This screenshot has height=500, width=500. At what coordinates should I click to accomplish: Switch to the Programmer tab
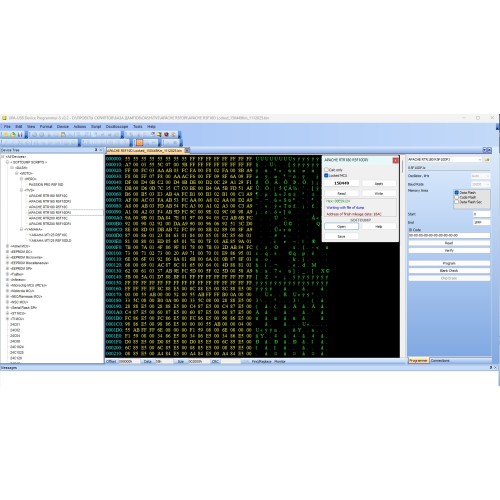tap(418, 361)
